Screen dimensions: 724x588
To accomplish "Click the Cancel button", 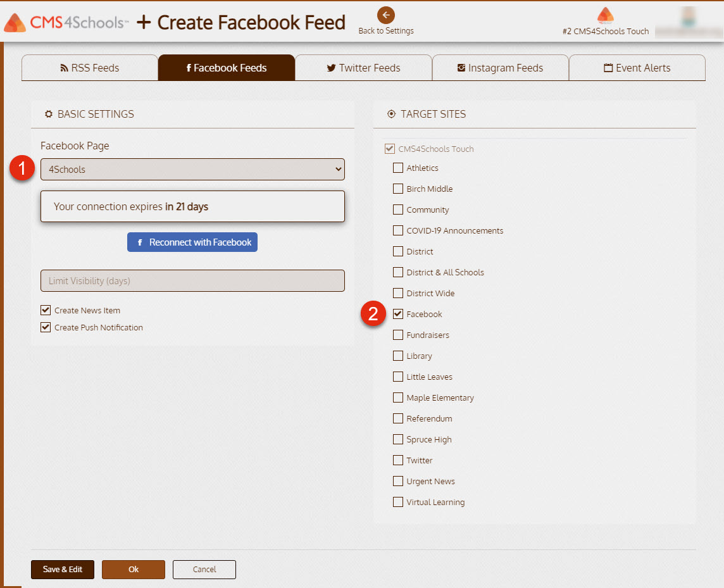I will (204, 570).
